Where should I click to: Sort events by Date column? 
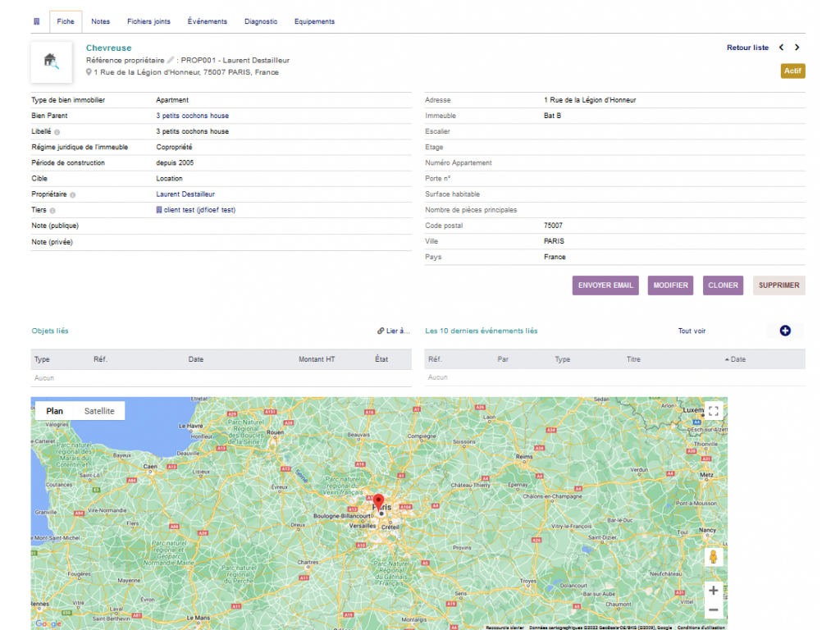pyautogui.click(x=737, y=359)
